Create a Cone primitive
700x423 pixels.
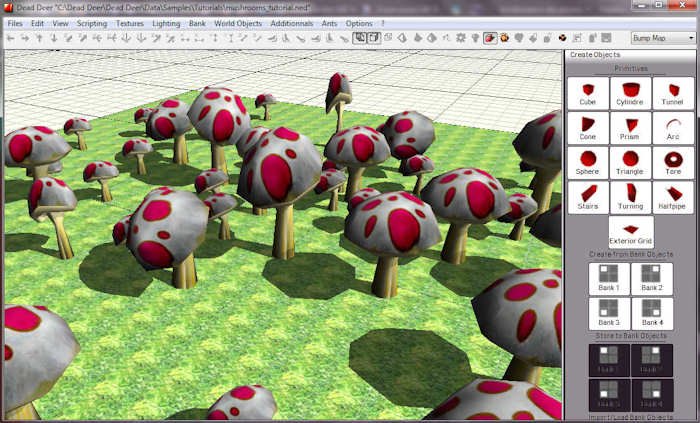588,128
